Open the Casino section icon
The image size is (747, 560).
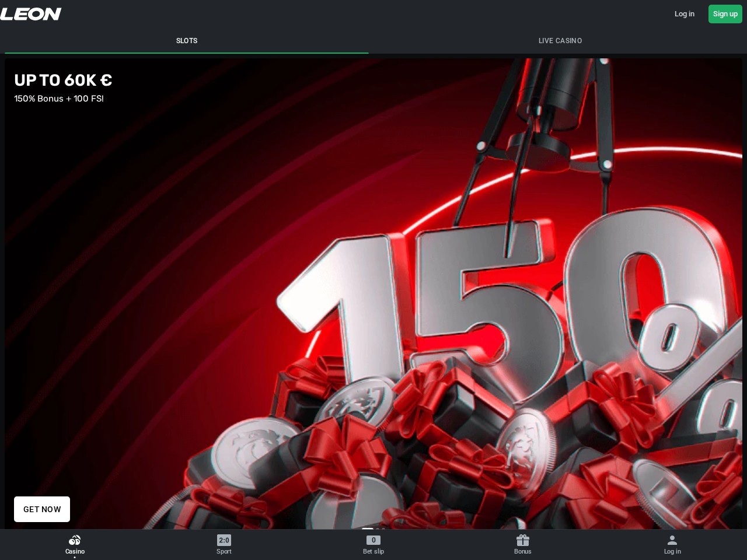(x=75, y=540)
